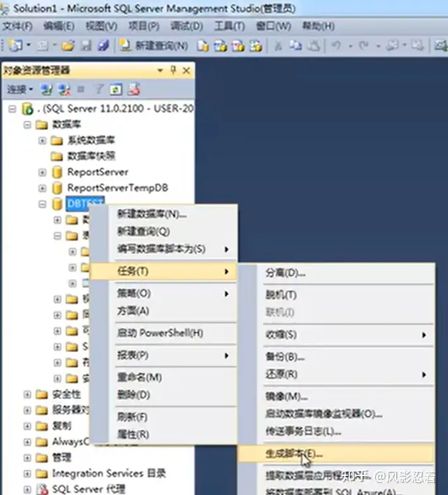Select the 数据库快照 tree item
Screen dimensions: 448x495
pyautogui.click(x=92, y=156)
